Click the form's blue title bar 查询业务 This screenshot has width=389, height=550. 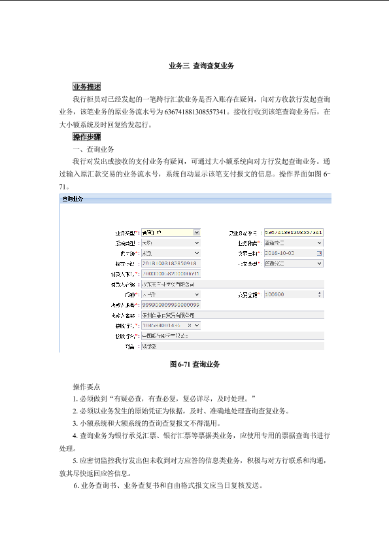pyautogui.click(x=195, y=199)
